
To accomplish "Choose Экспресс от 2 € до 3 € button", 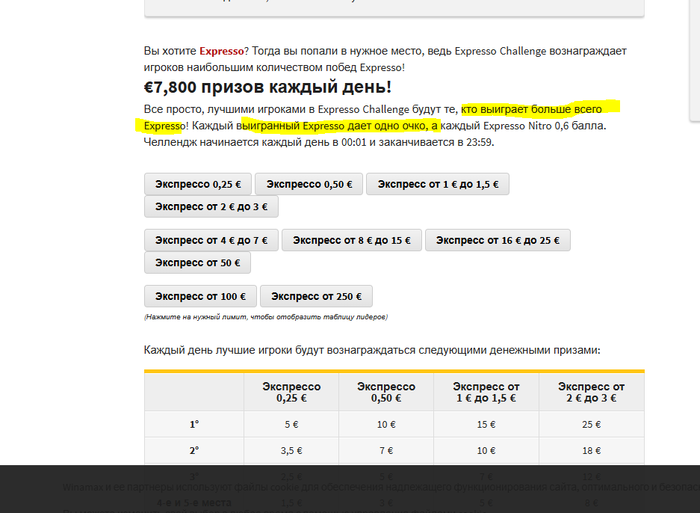I will click(x=211, y=206).
